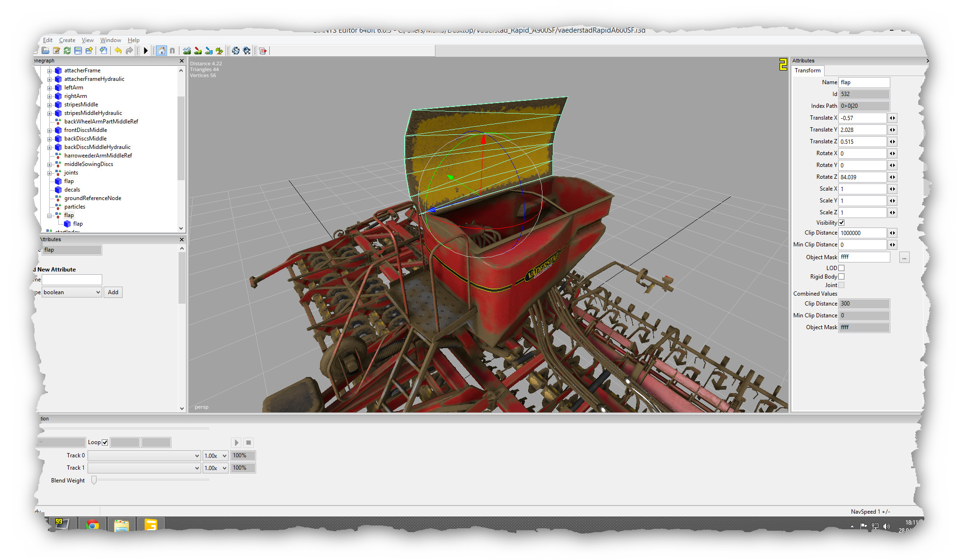Open the Create menu
The image size is (958, 560).
pos(67,40)
